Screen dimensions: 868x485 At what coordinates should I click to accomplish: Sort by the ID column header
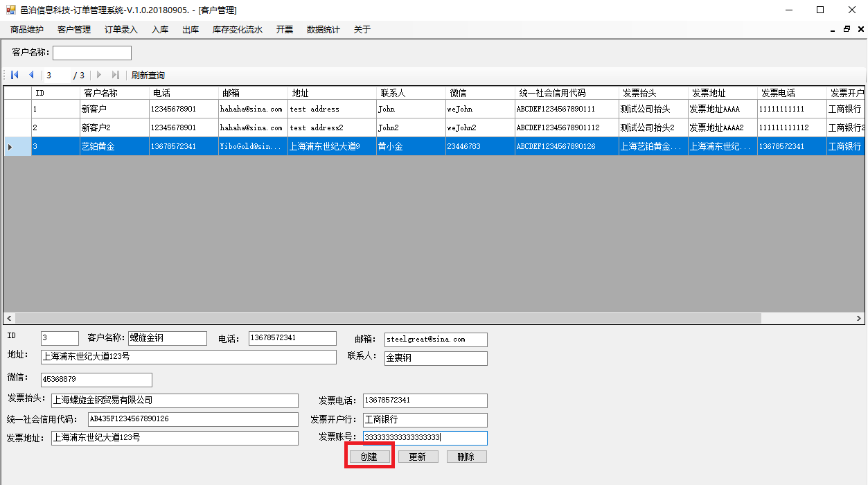pyautogui.click(x=55, y=93)
